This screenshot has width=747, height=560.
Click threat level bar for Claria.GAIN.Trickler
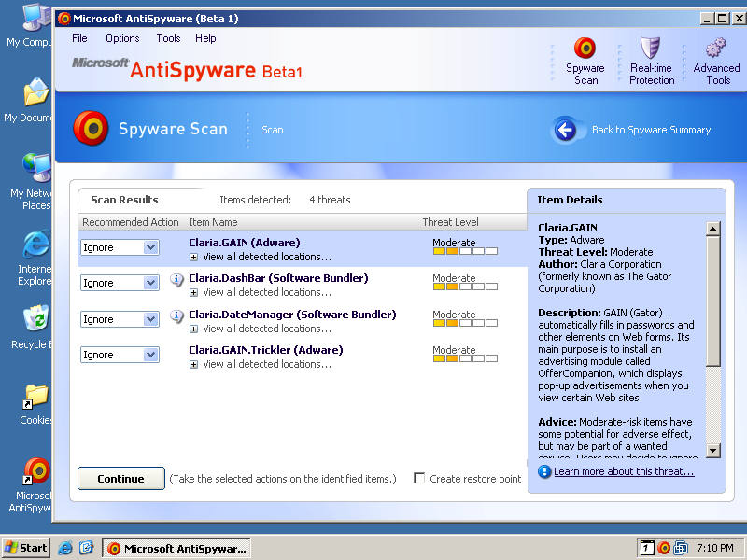tap(465, 358)
